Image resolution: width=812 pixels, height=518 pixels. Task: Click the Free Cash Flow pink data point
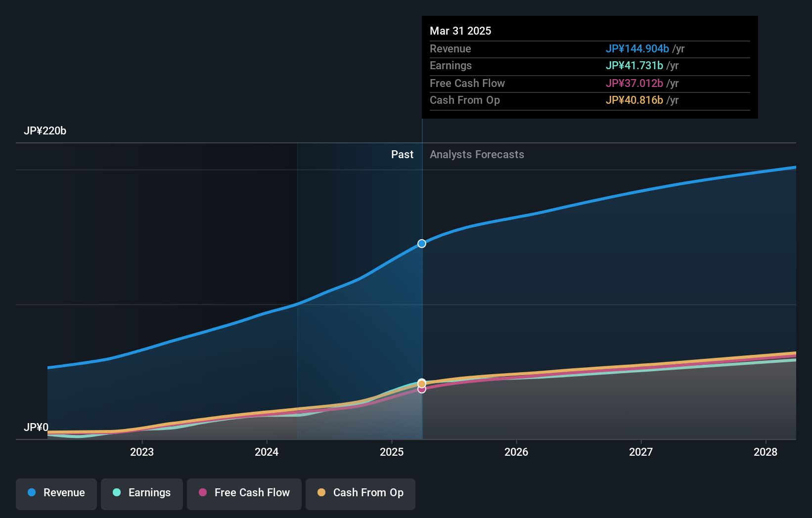point(422,389)
